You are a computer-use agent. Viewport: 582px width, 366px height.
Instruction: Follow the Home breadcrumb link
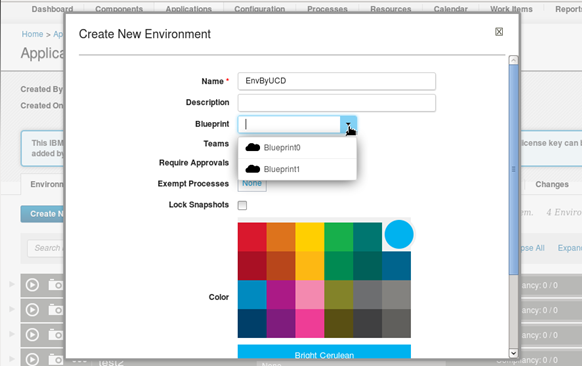coord(32,34)
